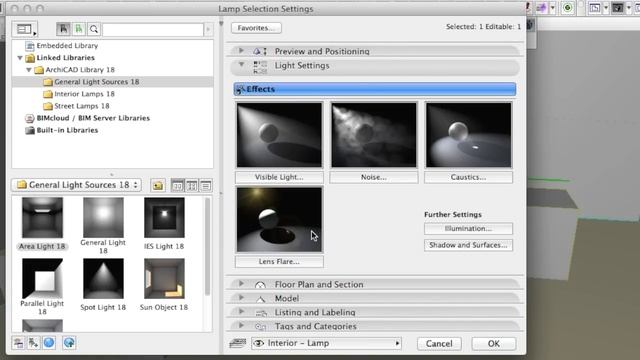This screenshot has height=360, width=640.
Task: Click the go-up folder icon
Action: click(x=158, y=185)
